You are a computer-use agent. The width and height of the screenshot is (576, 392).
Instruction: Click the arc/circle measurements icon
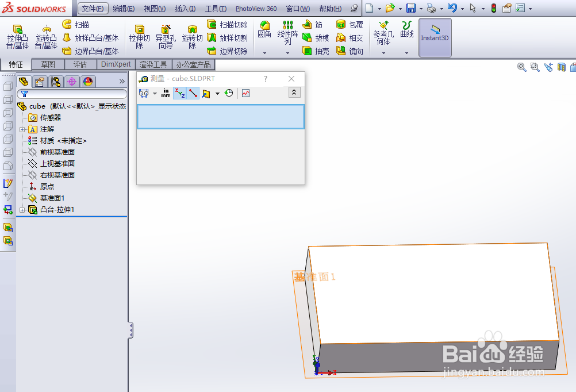[144, 93]
